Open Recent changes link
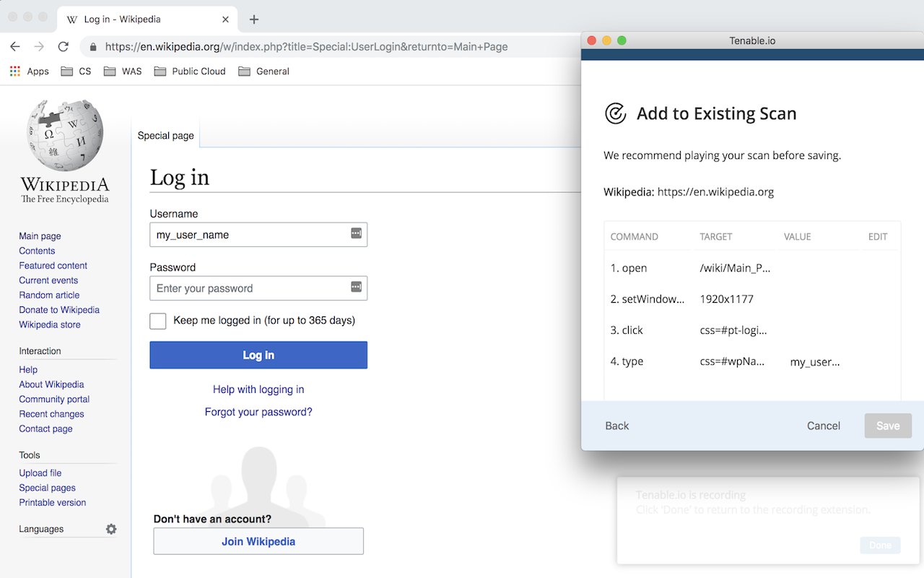 point(51,414)
